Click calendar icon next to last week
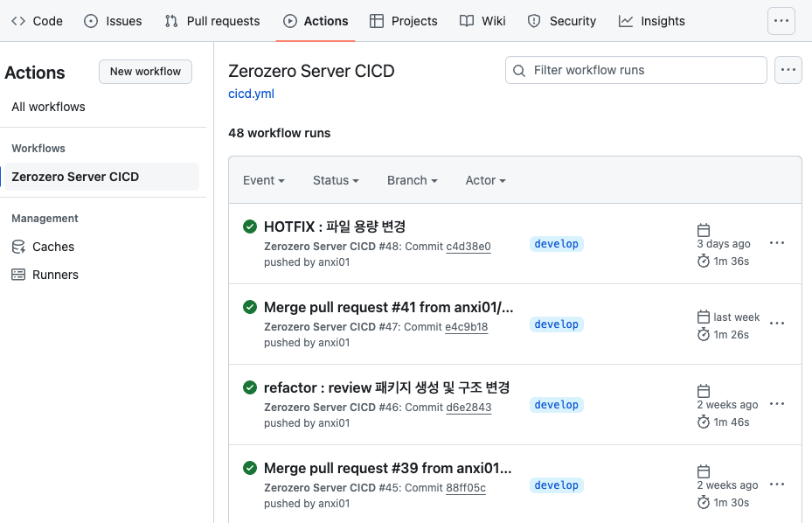Screen dimensions: 812x523 (704, 317)
